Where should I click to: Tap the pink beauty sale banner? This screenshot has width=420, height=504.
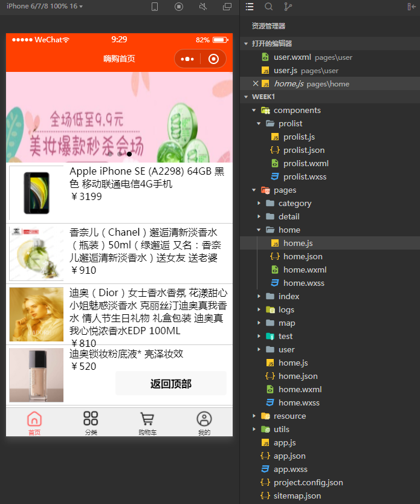(119, 117)
